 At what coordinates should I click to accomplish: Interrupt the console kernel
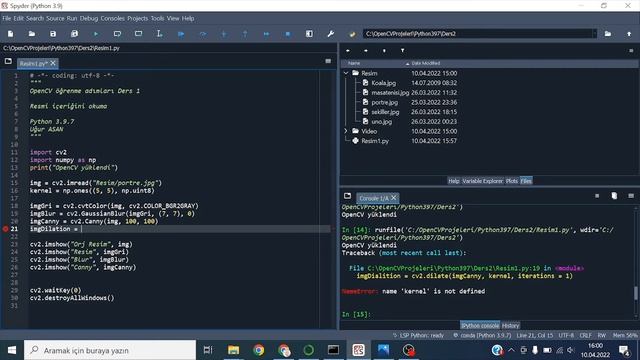597,196
